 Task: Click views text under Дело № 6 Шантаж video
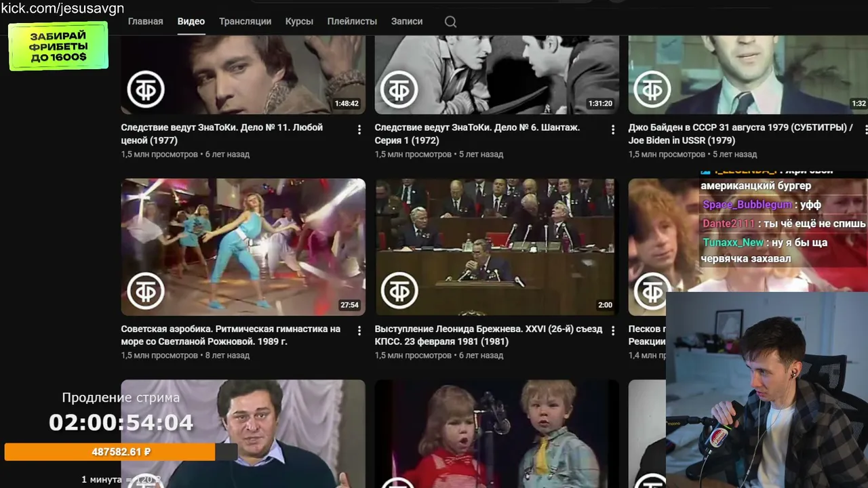pos(439,155)
